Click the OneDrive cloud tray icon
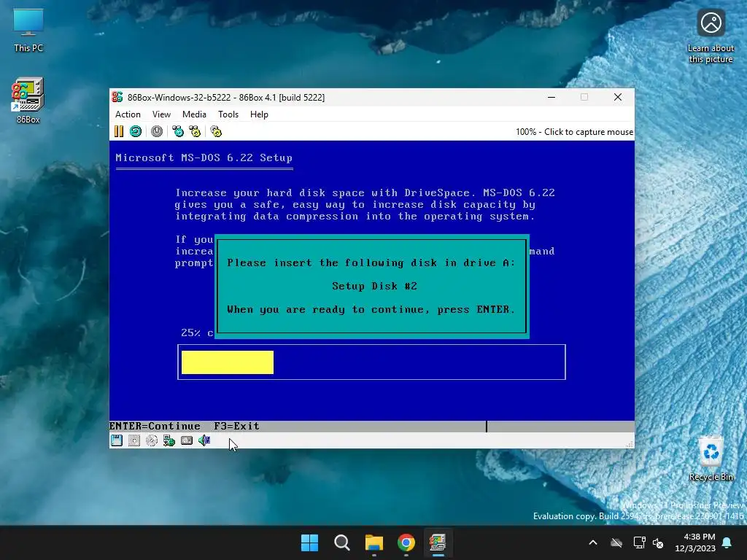 point(616,542)
